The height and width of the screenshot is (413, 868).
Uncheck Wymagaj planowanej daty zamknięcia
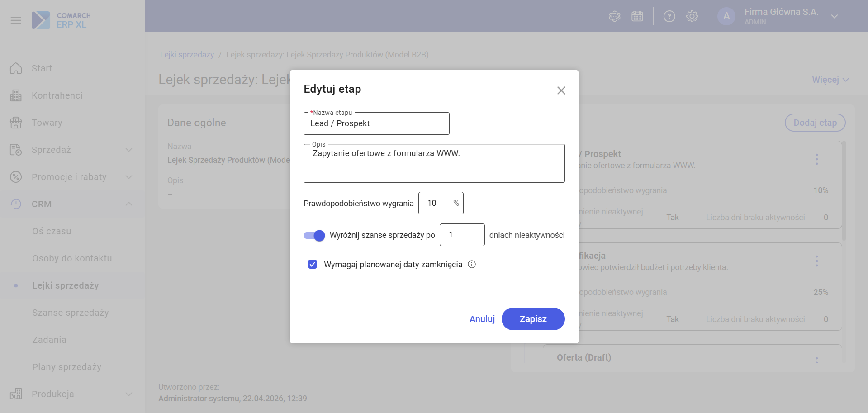[313, 264]
